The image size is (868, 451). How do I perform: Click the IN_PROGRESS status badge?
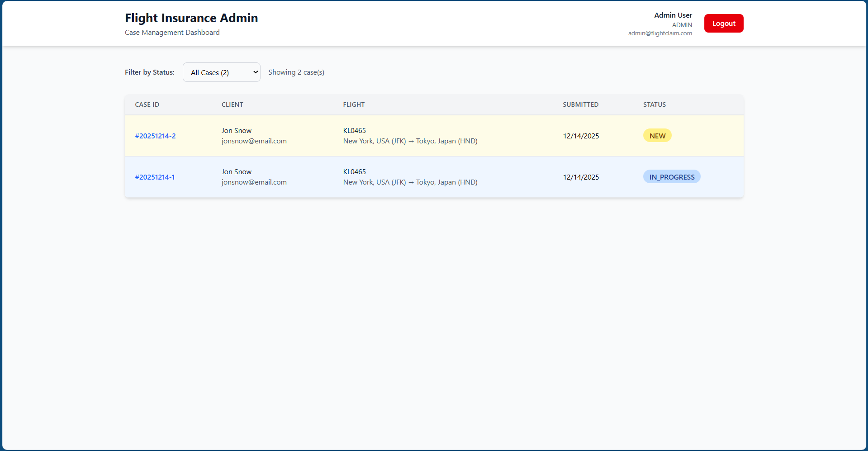(671, 176)
